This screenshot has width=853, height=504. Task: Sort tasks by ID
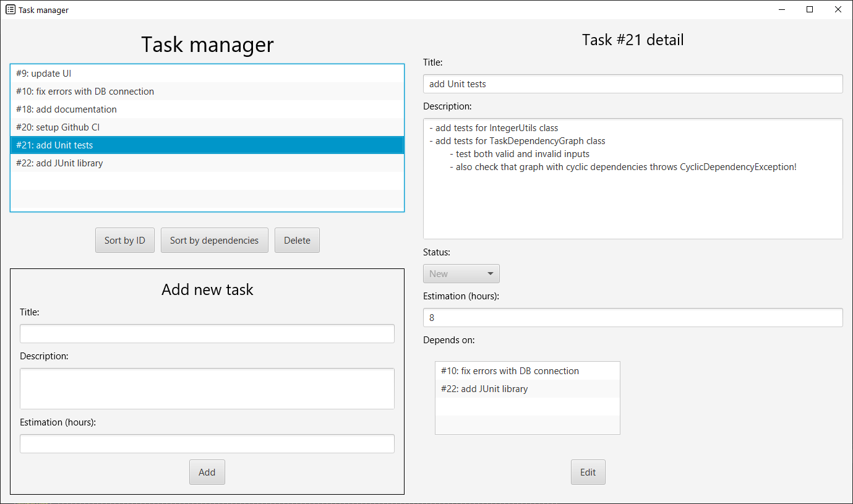coord(125,241)
